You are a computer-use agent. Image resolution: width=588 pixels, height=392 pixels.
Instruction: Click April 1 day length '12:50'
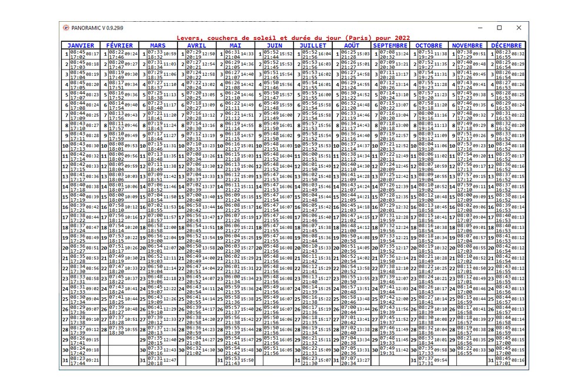tap(208, 54)
